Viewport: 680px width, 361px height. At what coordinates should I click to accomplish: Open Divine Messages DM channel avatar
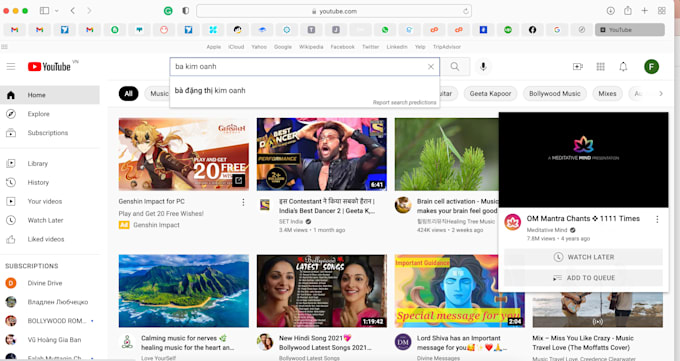click(x=402, y=342)
